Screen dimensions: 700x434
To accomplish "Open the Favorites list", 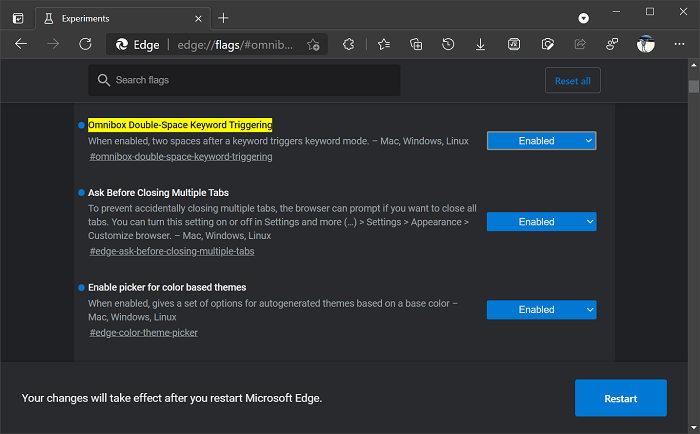I will pos(383,44).
